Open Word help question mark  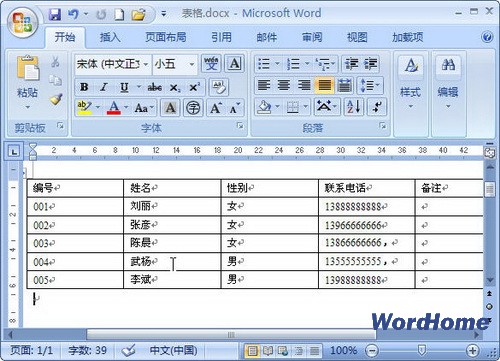pyautogui.click(x=487, y=37)
